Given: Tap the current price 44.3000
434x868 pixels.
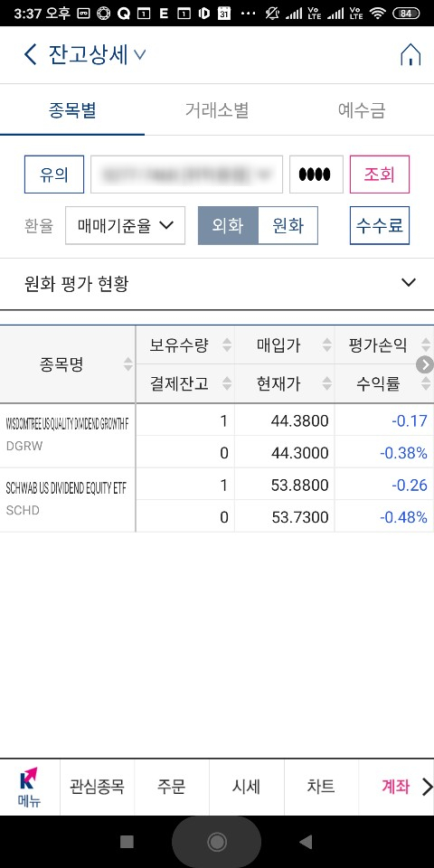Looking at the screenshot, I should point(299,453).
